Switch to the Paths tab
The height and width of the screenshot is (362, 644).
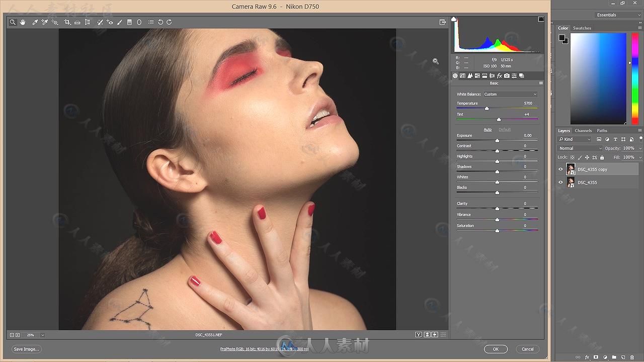[602, 131]
